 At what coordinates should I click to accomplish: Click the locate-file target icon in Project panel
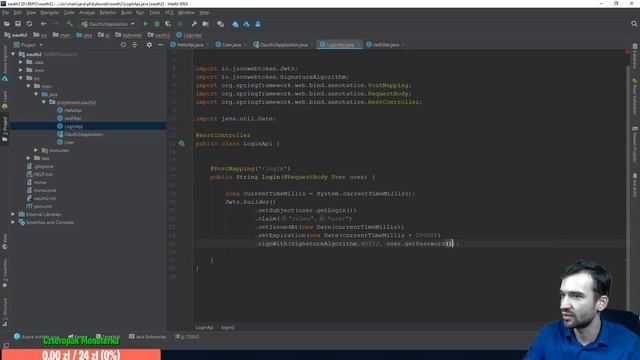point(123,44)
